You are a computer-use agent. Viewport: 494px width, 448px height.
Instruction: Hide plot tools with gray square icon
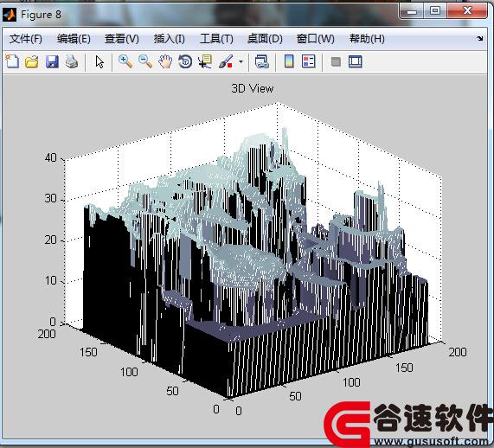click(x=336, y=61)
